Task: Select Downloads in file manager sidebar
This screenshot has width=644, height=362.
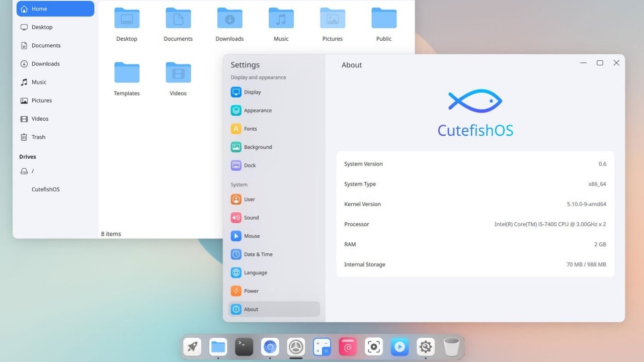Action: pos(55,64)
